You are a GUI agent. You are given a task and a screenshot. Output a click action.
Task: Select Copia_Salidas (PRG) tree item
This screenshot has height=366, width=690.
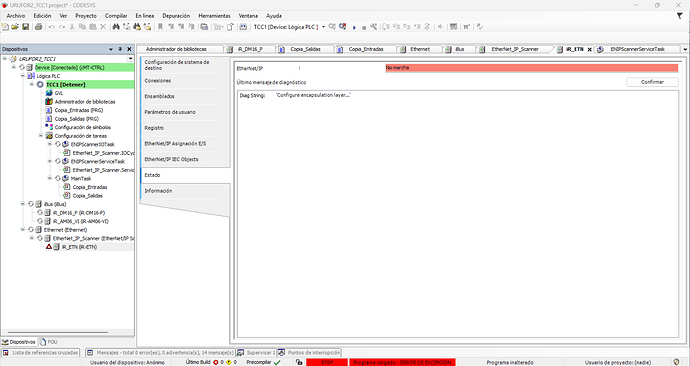tap(76, 119)
